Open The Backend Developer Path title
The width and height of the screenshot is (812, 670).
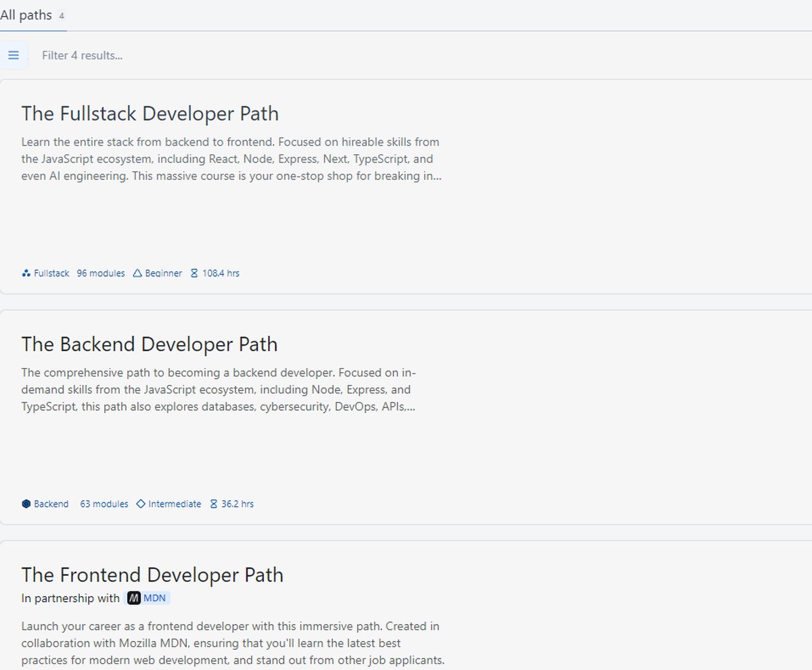pos(150,344)
